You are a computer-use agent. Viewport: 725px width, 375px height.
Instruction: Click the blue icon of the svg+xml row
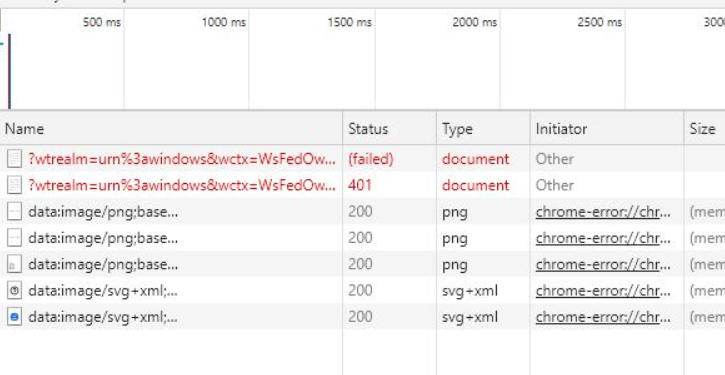(14, 317)
